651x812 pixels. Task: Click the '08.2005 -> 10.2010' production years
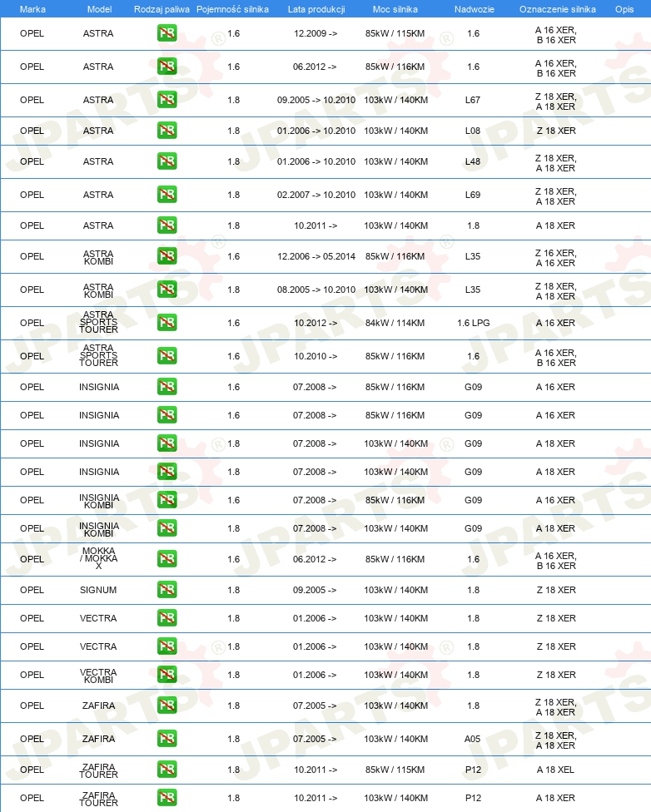tap(316, 290)
